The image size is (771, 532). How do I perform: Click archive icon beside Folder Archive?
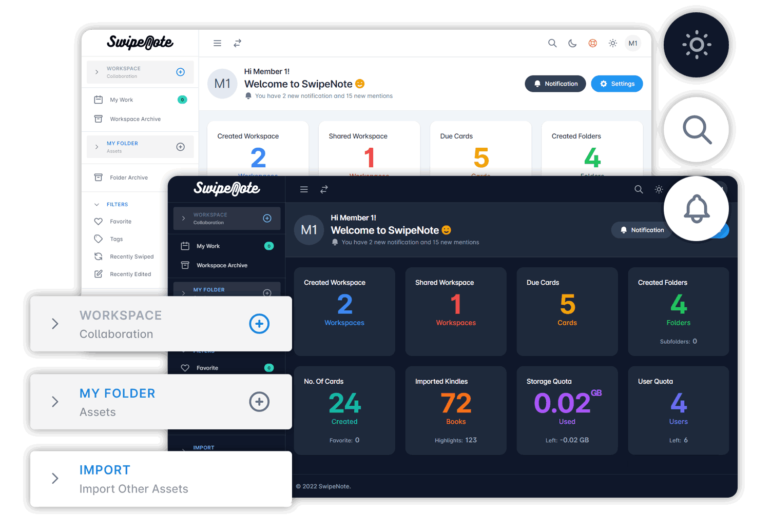[99, 178]
